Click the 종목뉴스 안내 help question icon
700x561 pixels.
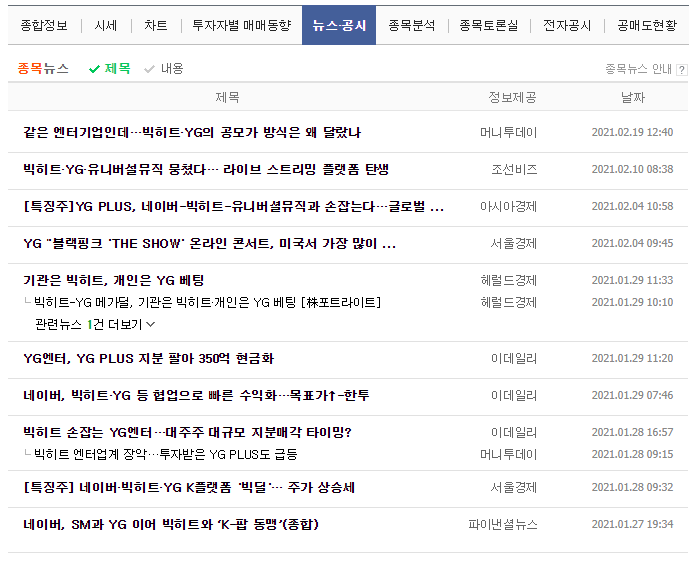point(681,70)
